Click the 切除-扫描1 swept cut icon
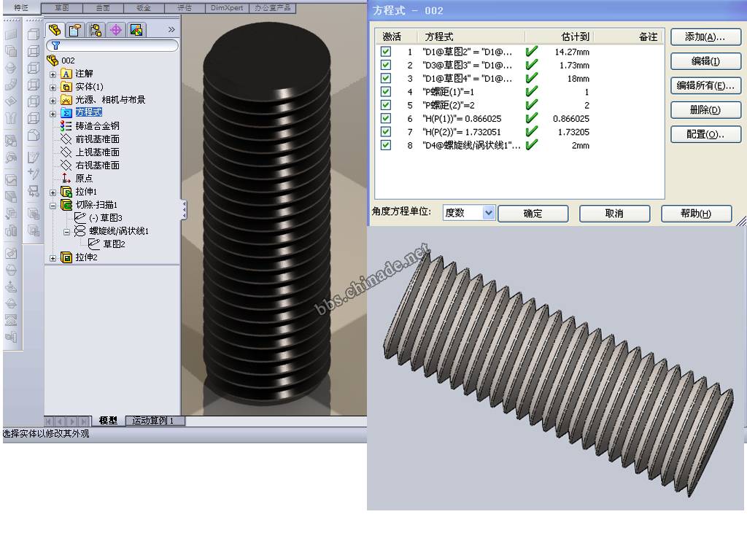 (x=66, y=205)
